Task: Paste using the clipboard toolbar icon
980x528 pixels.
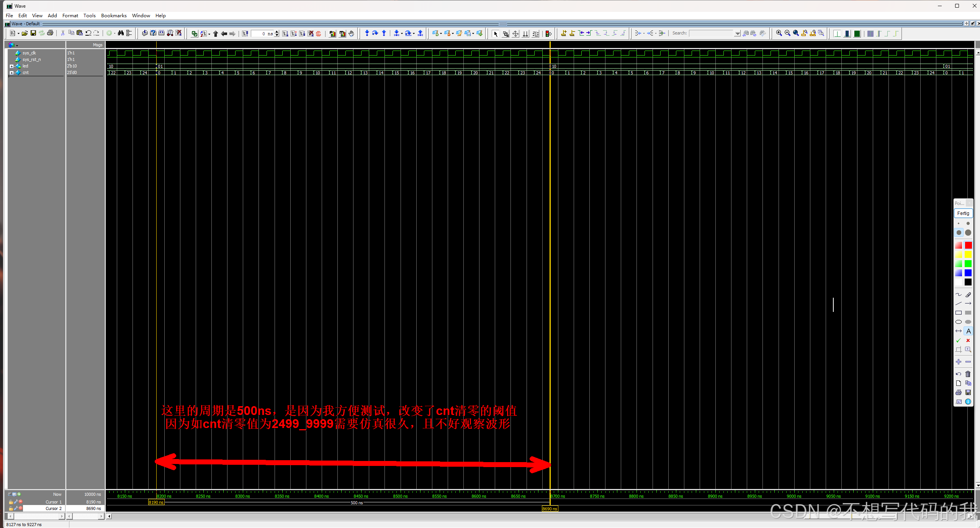Action: click(80, 33)
